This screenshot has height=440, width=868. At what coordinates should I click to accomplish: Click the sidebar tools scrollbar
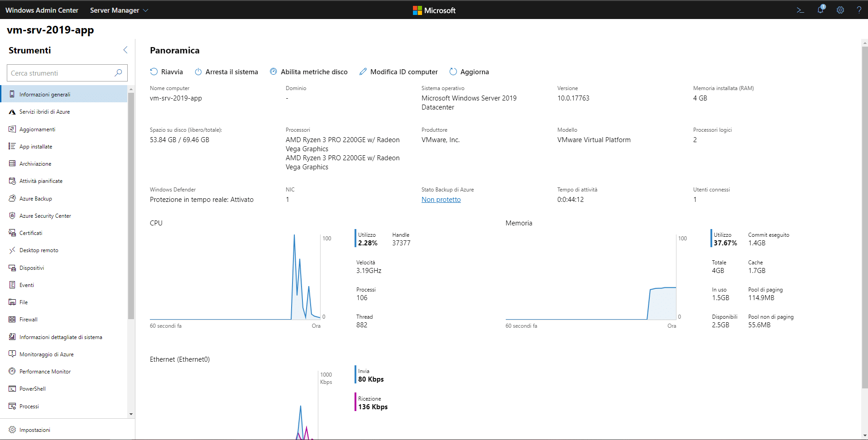(x=131, y=206)
